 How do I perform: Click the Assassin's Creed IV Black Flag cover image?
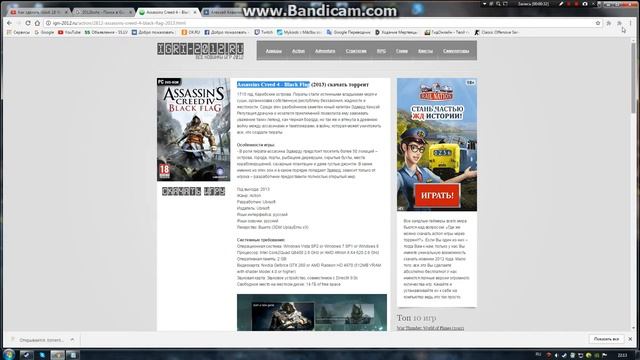[x=193, y=129]
